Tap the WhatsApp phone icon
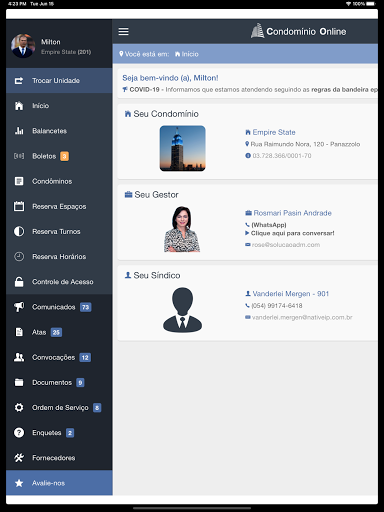Viewport: 384px width, 512px height. pos(247,225)
